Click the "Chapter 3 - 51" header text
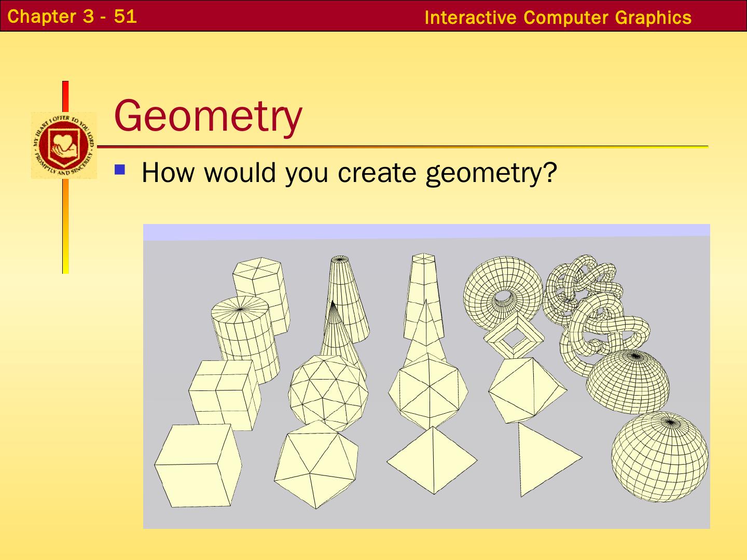 tap(73, 17)
